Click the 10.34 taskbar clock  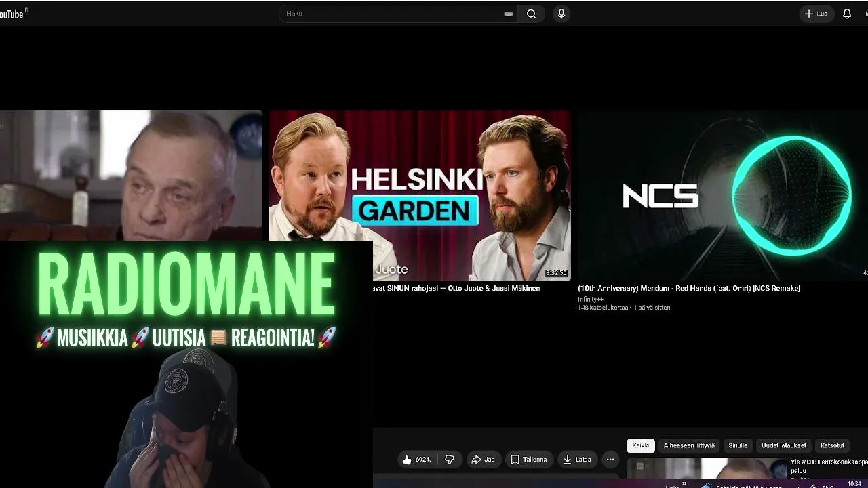click(x=854, y=484)
